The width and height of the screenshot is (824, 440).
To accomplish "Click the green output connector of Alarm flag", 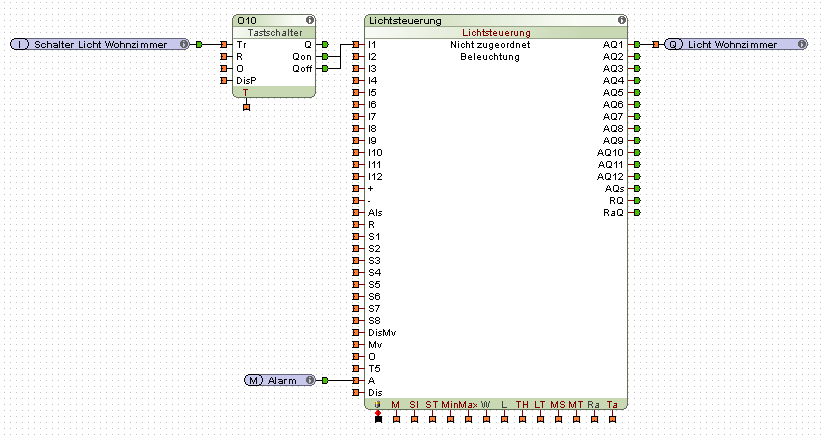I will (x=325, y=381).
